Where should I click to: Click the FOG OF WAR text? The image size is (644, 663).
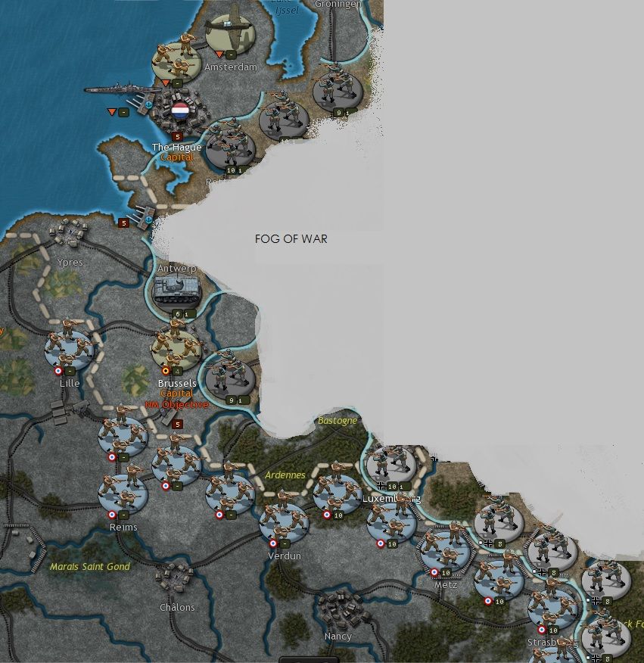pyautogui.click(x=291, y=239)
